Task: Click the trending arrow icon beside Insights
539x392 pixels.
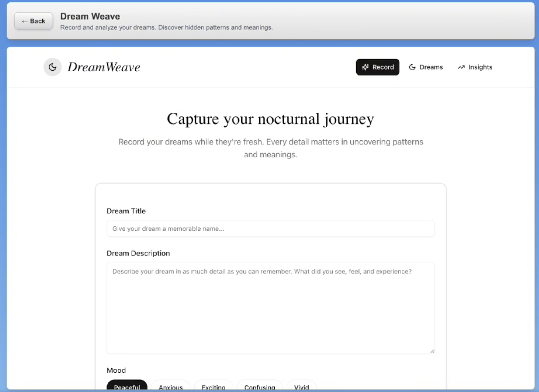Action: click(461, 67)
